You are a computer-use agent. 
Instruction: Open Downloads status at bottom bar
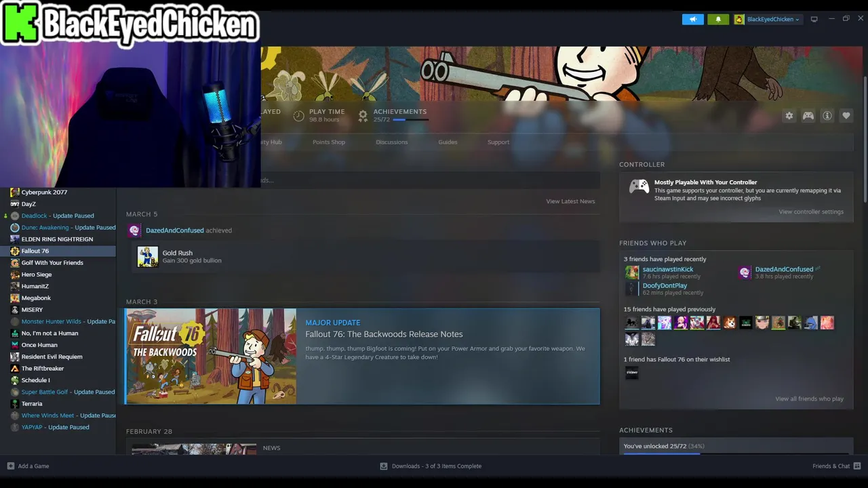pyautogui.click(x=431, y=466)
